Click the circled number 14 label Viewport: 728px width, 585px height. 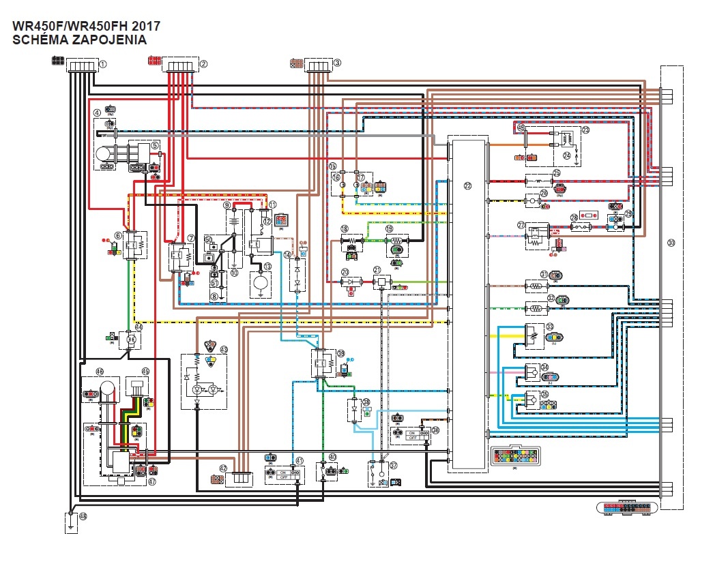[287, 255]
